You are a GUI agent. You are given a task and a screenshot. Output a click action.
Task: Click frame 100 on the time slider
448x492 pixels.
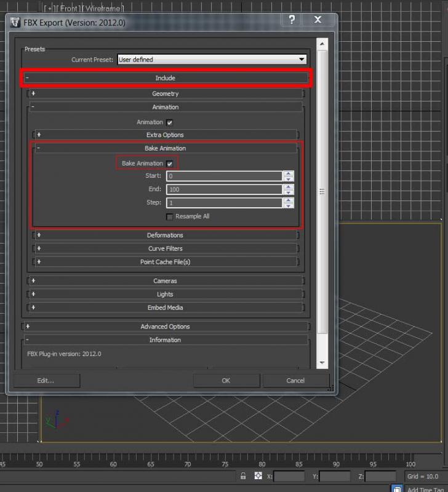[410, 464]
